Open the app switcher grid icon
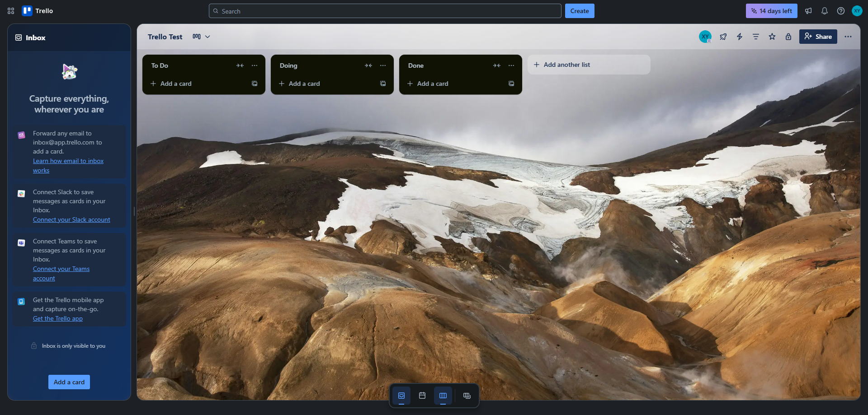 [11, 11]
